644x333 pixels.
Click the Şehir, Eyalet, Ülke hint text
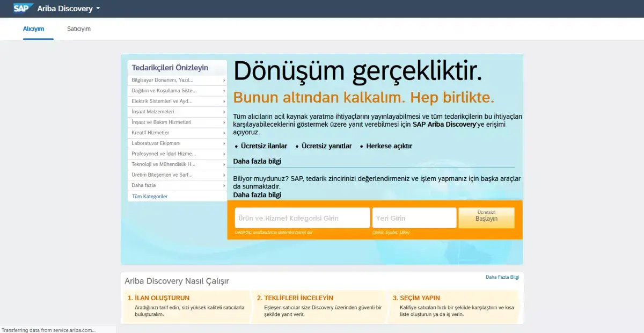(391, 233)
